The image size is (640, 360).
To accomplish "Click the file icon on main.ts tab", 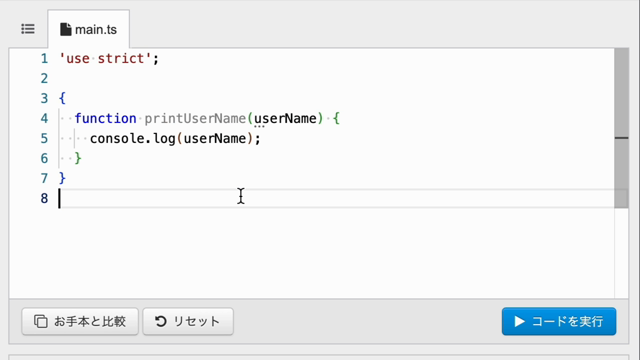I will point(65,29).
